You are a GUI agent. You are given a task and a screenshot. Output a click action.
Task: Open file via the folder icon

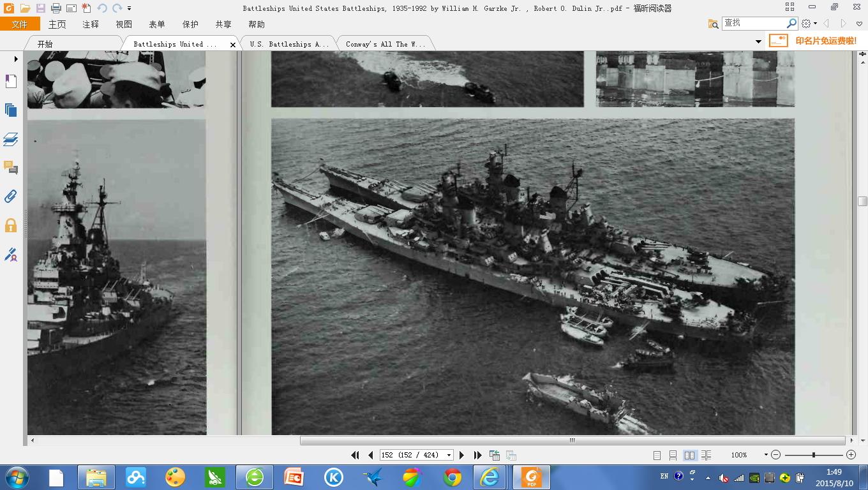coord(25,8)
